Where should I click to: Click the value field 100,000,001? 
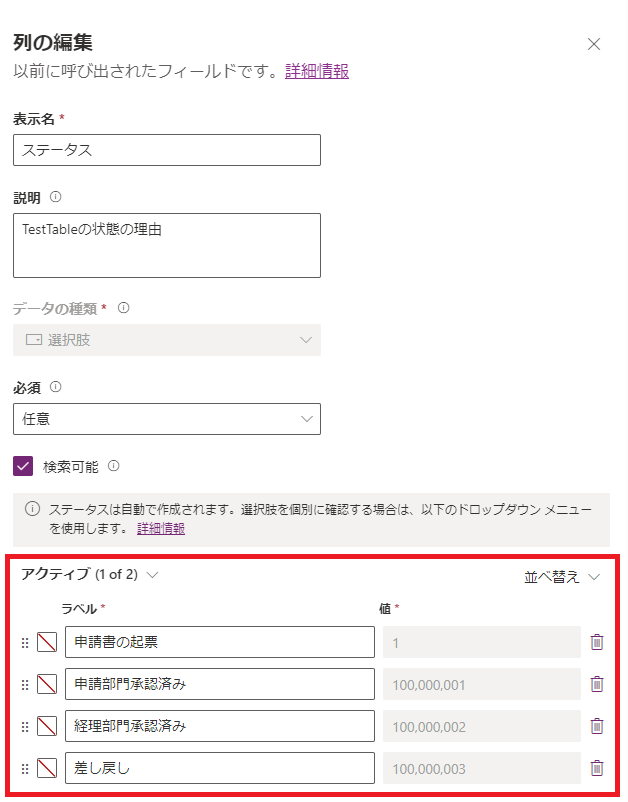tap(482, 684)
